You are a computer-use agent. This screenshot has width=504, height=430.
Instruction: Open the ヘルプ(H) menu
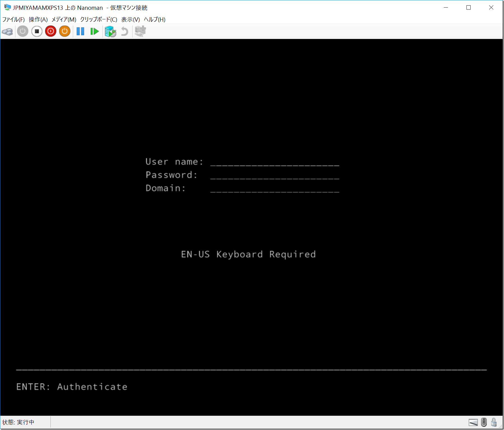point(155,19)
